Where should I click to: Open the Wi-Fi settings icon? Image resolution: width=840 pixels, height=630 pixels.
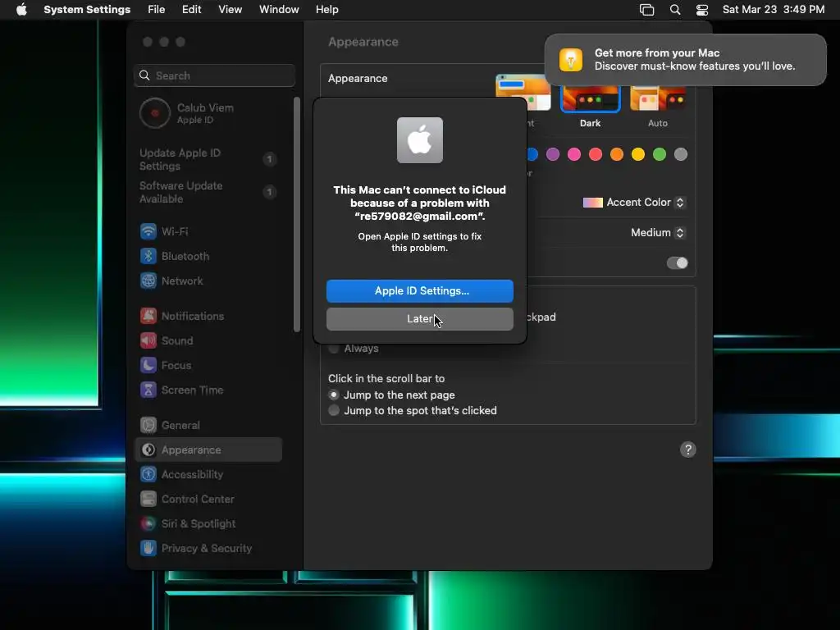click(x=148, y=231)
